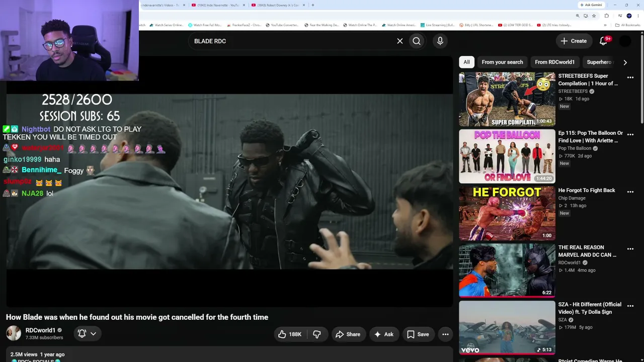The image size is (644, 362).
Task: Open LOW TIER GOD bookmark
Action: [515, 25]
